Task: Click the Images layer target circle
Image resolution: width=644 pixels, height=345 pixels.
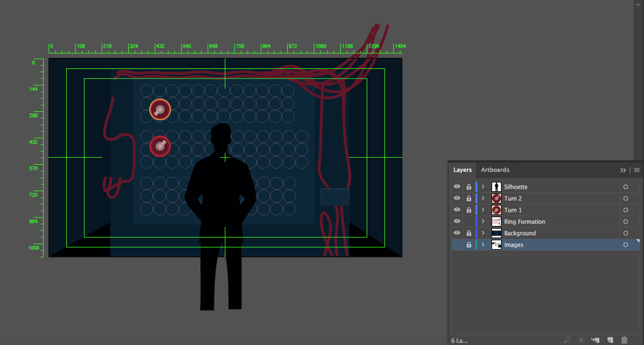Action: pyautogui.click(x=625, y=245)
